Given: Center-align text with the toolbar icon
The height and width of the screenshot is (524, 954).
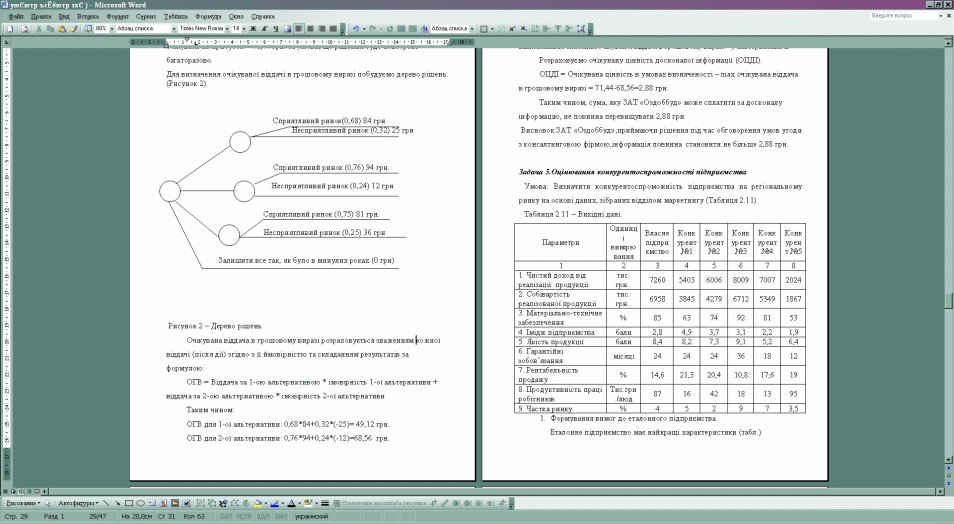Looking at the screenshot, I should (311, 29).
